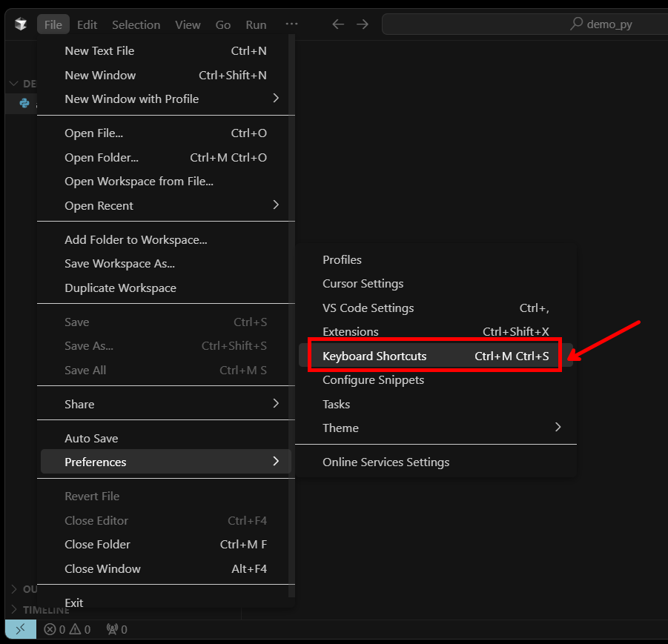Open the File menu
The image size is (668, 644).
53,24
